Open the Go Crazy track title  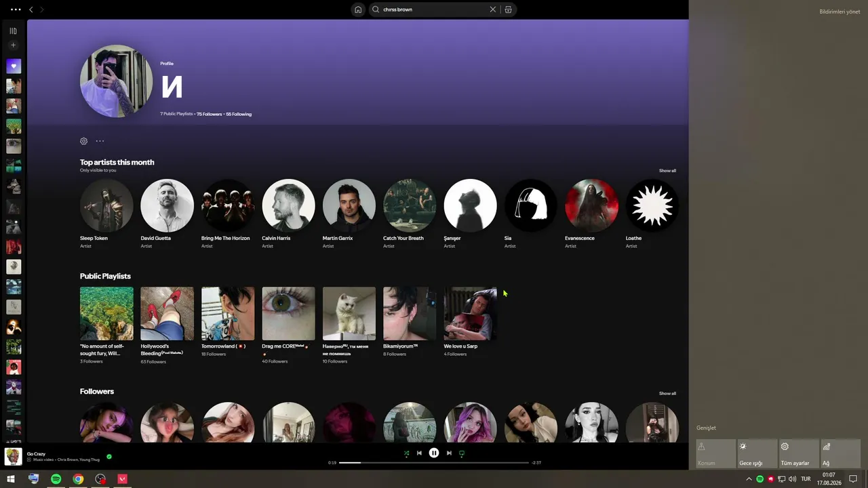(x=36, y=453)
